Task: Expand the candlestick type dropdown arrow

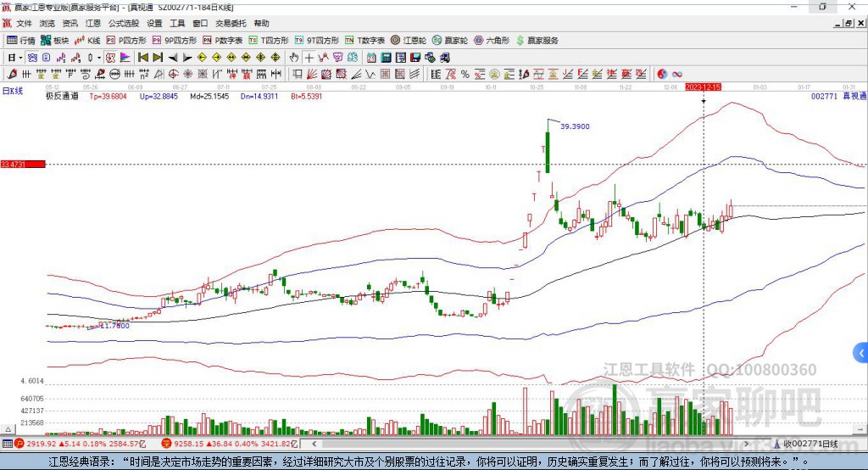Action: 98,58
